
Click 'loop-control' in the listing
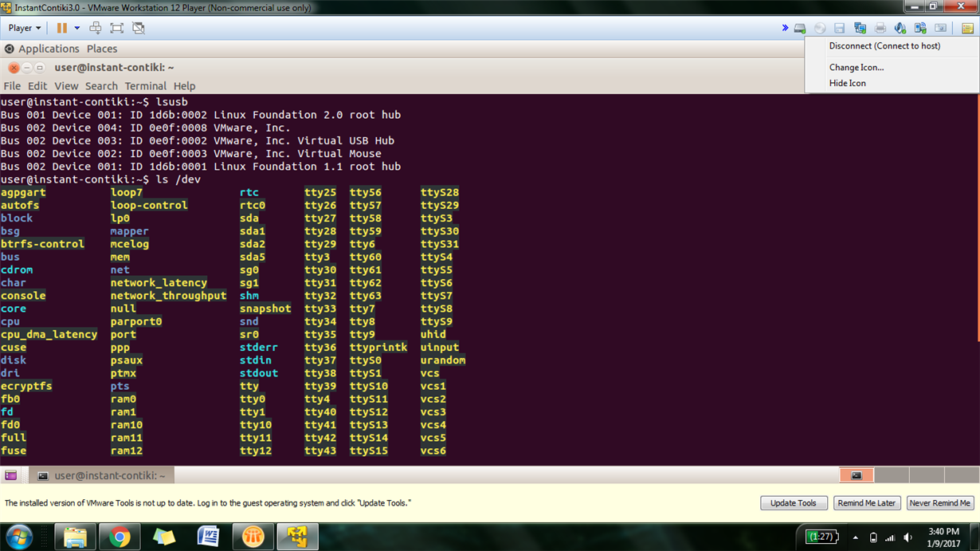pos(149,206)
